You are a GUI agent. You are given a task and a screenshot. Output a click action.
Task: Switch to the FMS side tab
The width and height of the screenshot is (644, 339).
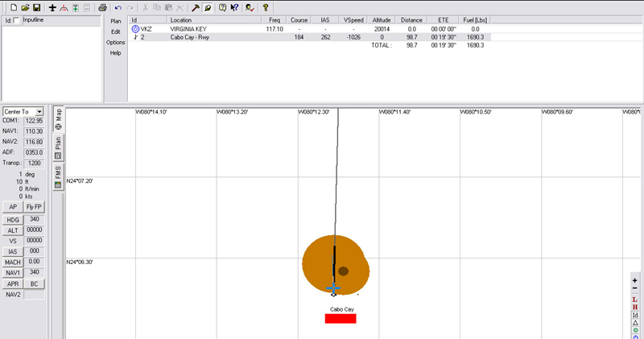click(x=58, y=175)
